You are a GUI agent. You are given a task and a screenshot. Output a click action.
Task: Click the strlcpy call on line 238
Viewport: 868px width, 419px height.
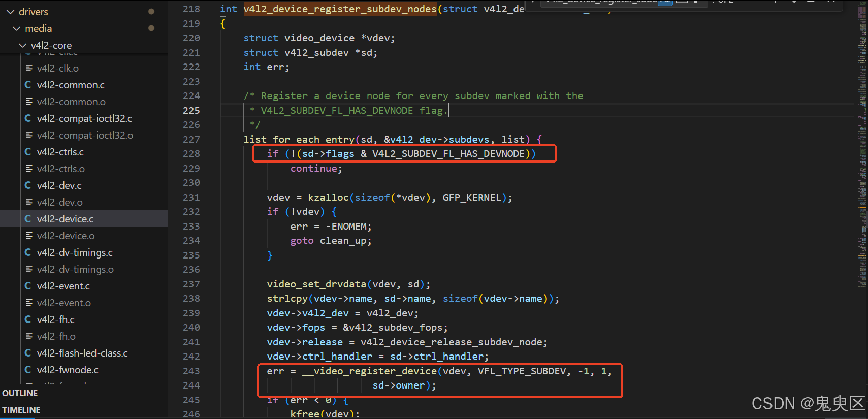pyautogui.click(x=287, y=299)
